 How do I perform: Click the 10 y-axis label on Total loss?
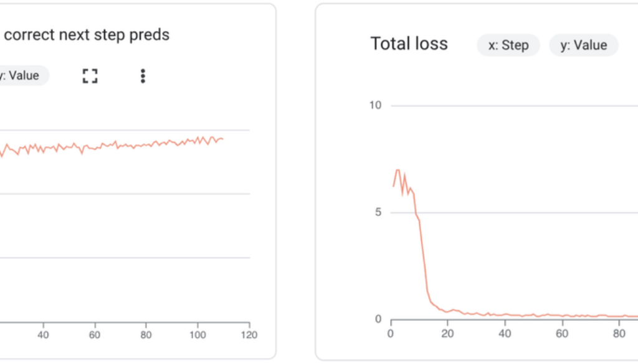tap(375, 105)
